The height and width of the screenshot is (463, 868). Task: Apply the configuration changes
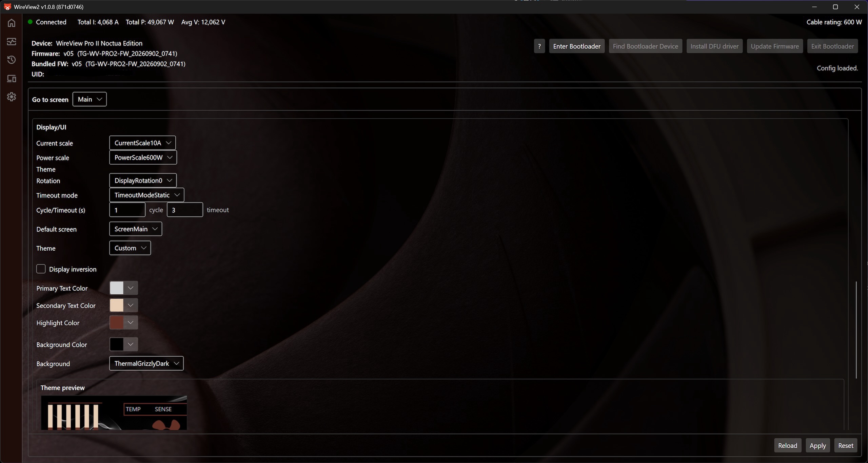tap(817, 445)
